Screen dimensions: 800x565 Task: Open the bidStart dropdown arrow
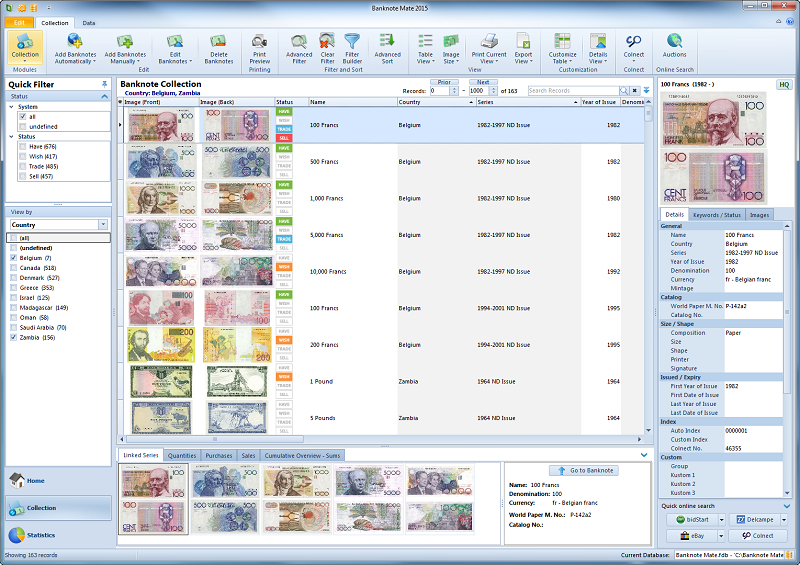click(721, 520)
